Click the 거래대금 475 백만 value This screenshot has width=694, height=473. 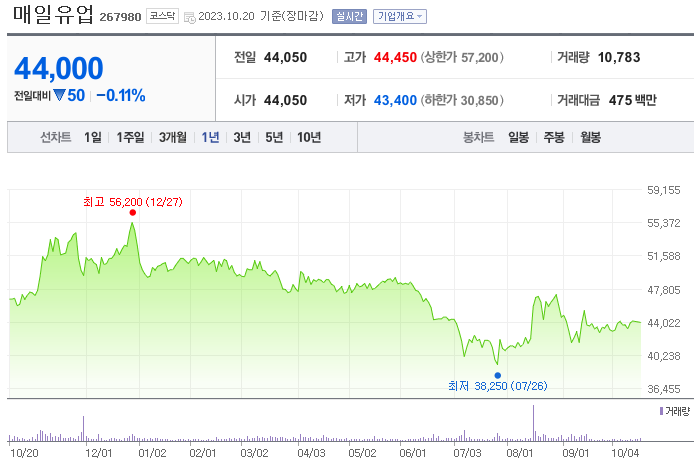click(x=632, y=100)
